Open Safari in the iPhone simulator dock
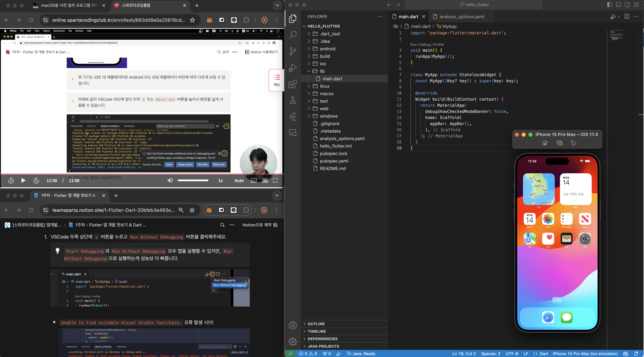 (x=548, y=317)
